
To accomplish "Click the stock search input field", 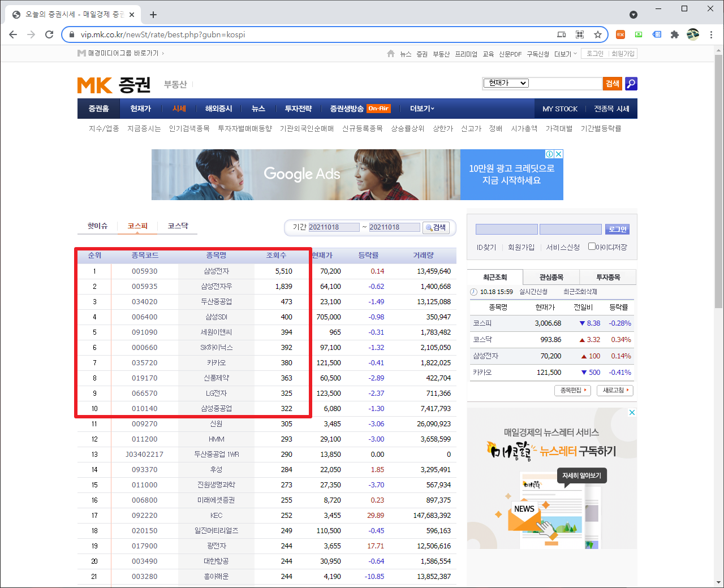I will (566, 83).
